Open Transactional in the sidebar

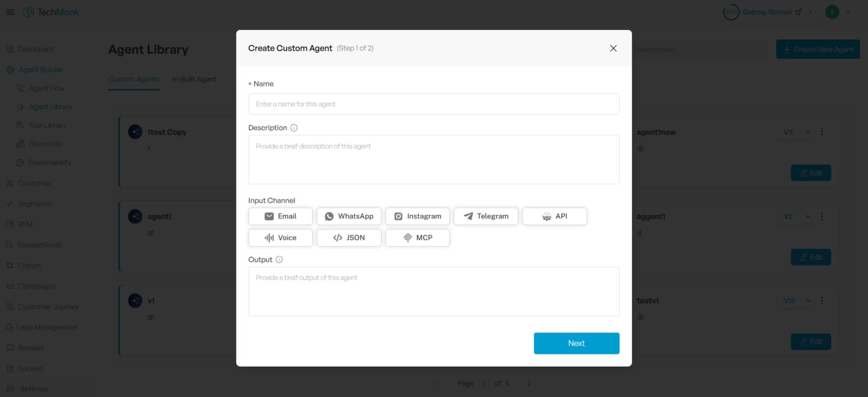coord(33,245)
